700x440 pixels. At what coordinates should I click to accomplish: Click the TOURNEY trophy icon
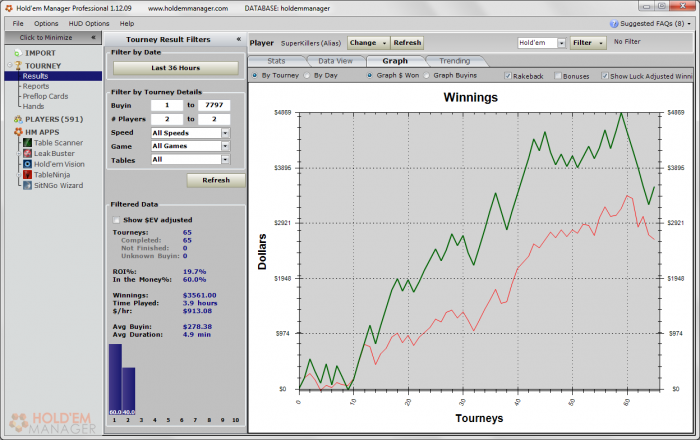tap(18, 66)
